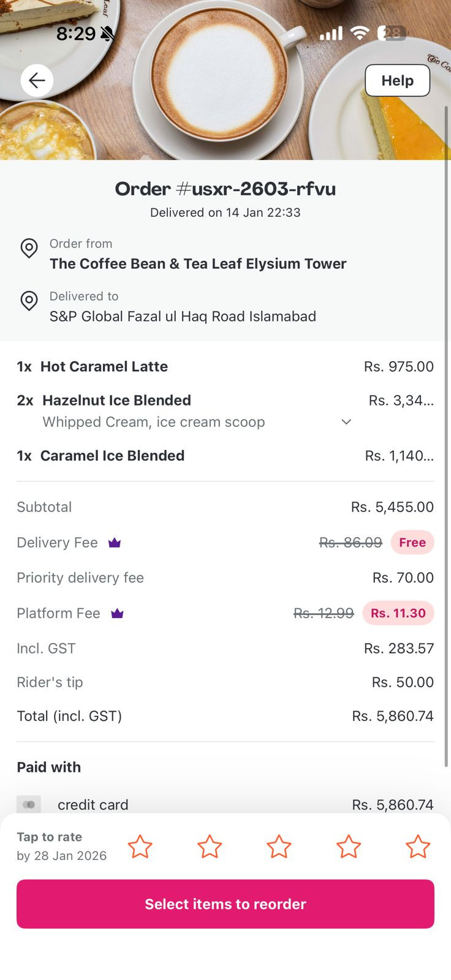
Task: Tap the pink Free delivery badge
Action: tap(412, 543)
